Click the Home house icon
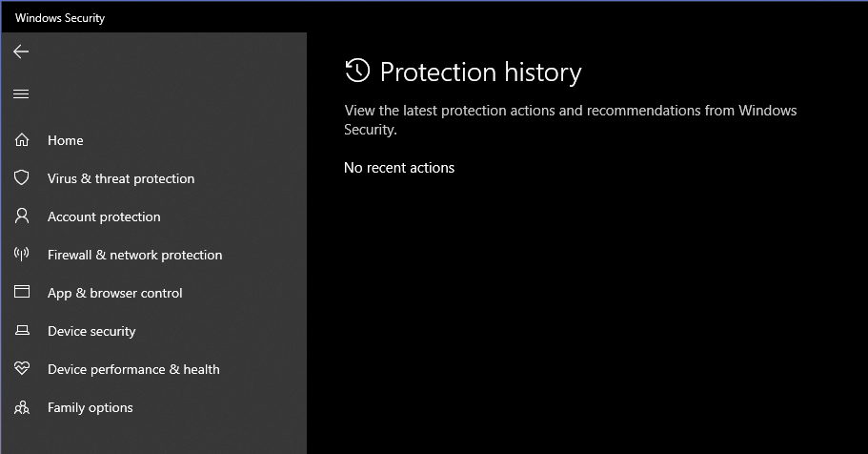Image resolution: width=868 pixels, height=454 pixels. (x=21, y=140)
